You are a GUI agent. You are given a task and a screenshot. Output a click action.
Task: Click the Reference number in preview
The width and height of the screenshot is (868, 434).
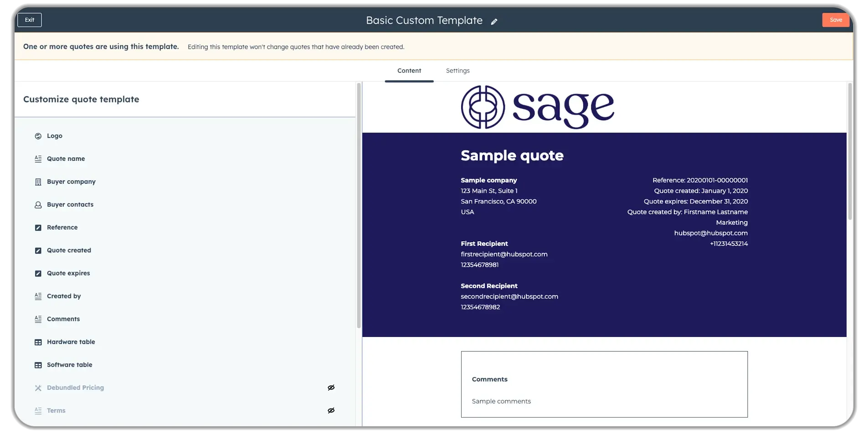click(700, 180)
